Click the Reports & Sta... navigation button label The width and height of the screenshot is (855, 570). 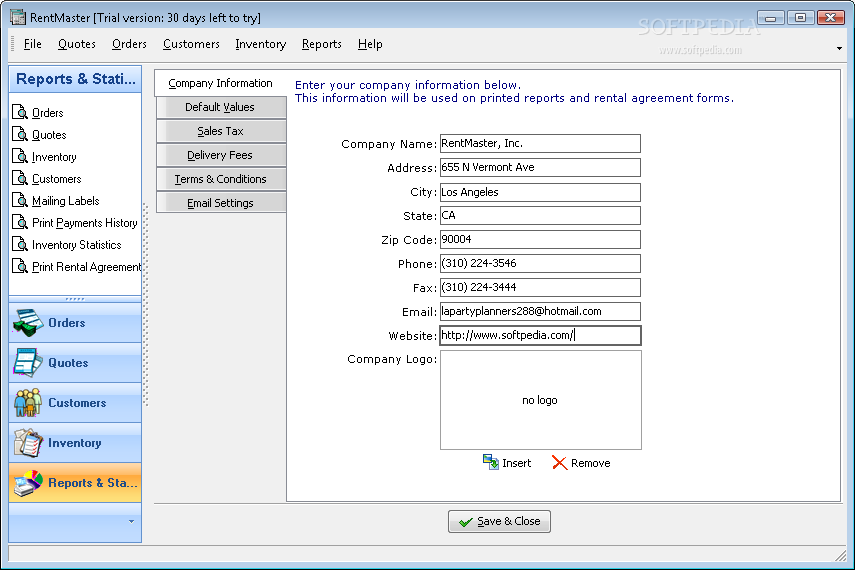coord(93,483)
